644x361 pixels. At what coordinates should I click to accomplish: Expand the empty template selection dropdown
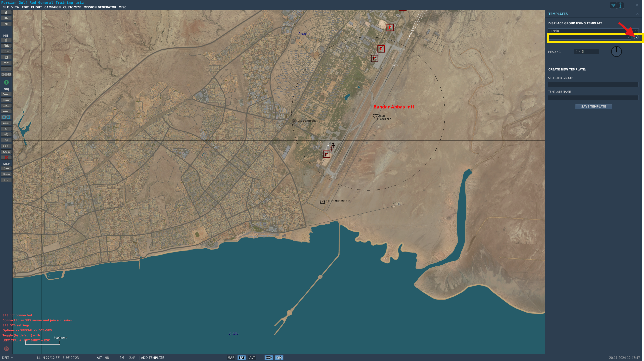pos(589,37)
